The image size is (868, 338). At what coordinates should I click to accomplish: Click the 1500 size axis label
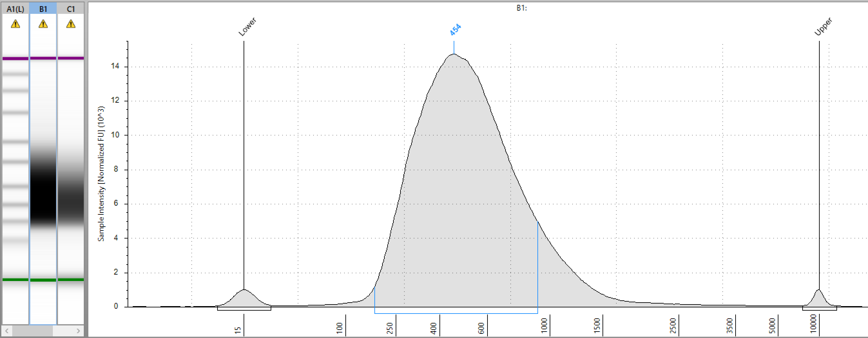coord(597,326)
